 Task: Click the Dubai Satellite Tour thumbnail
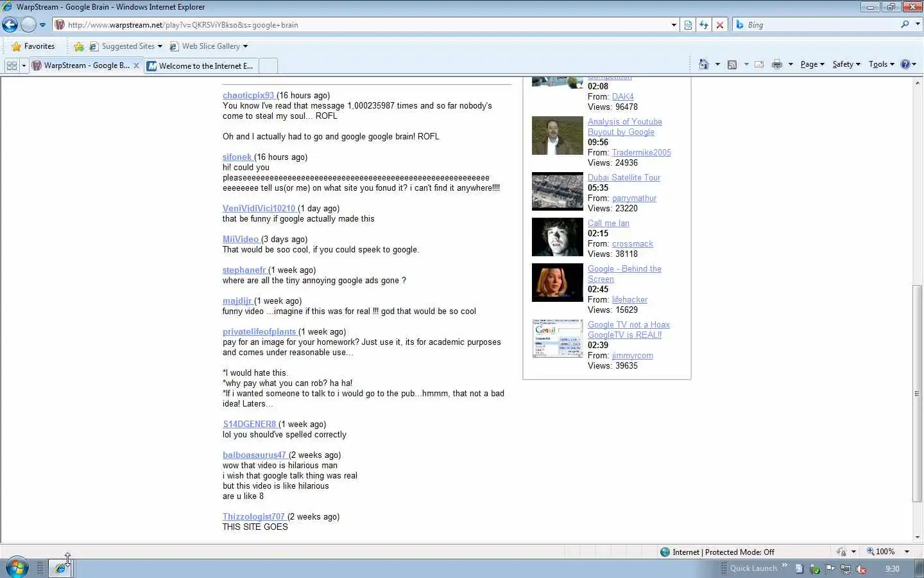[558, 191]
